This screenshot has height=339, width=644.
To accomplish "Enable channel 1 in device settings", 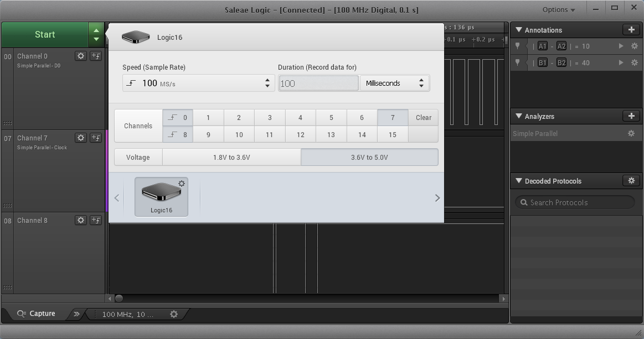I will (x=208, y=117).
